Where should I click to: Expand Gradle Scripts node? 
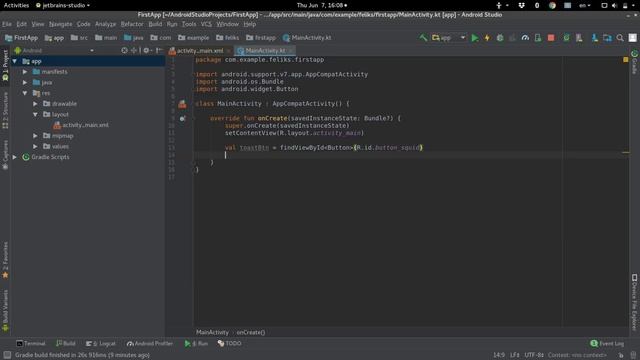tap(15, 157)
